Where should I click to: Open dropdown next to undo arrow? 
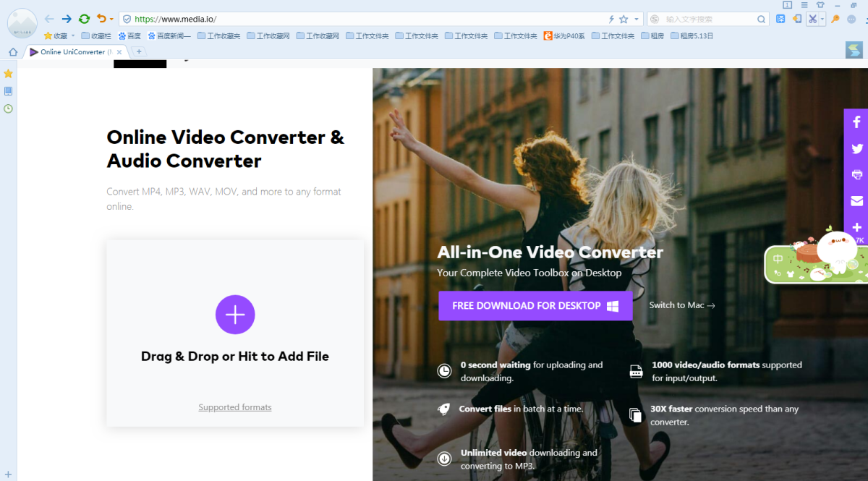click(x=111, y=20)
